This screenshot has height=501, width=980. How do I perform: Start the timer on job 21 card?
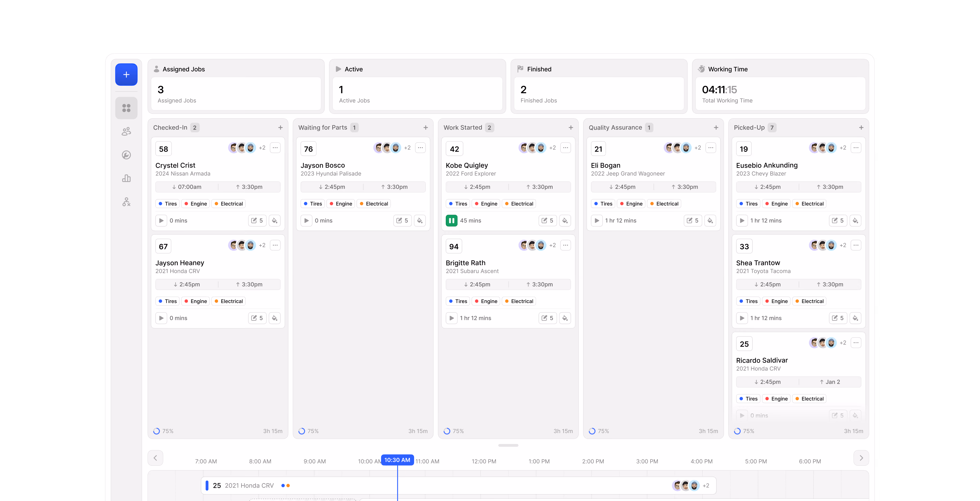tap(597, 221)
